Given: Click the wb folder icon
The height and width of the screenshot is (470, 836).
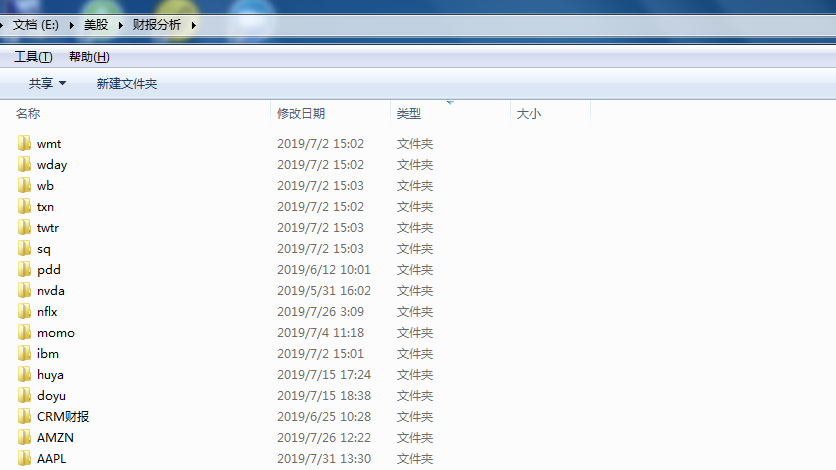Looking at the screenshot, I should pos(24,185).
